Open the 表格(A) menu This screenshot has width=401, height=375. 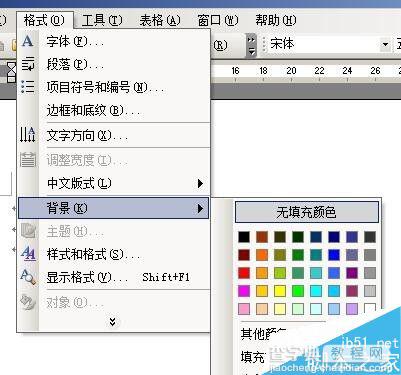160,20
